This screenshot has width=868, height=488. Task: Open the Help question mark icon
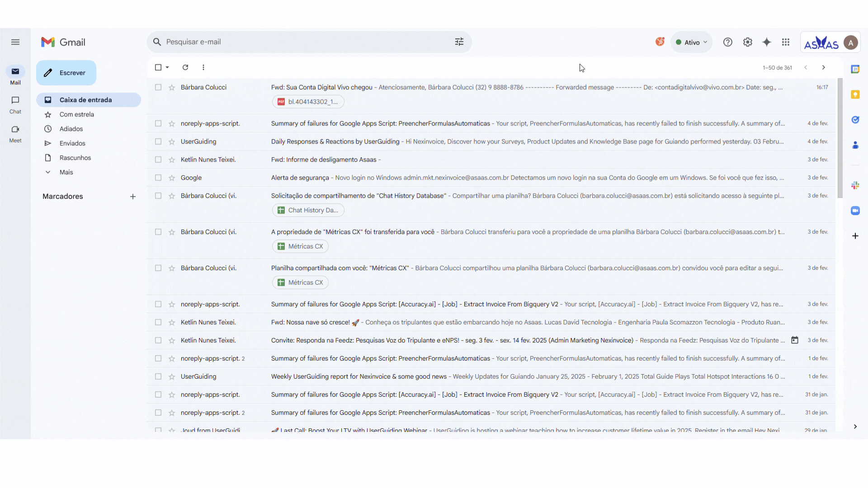728,42
